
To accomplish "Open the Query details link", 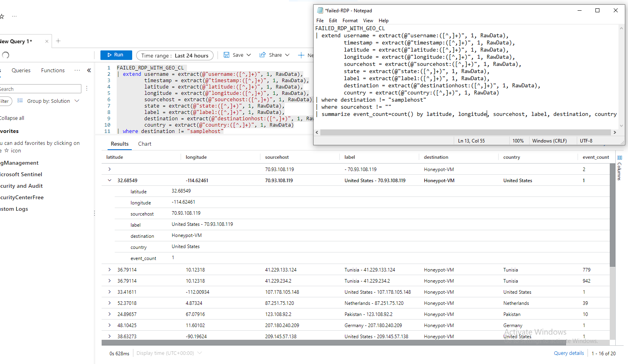I will point(569,353).
